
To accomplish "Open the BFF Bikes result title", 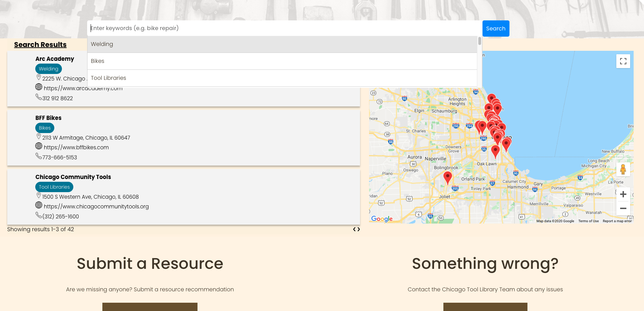I will pyautogui.click(x=48, y=118).
